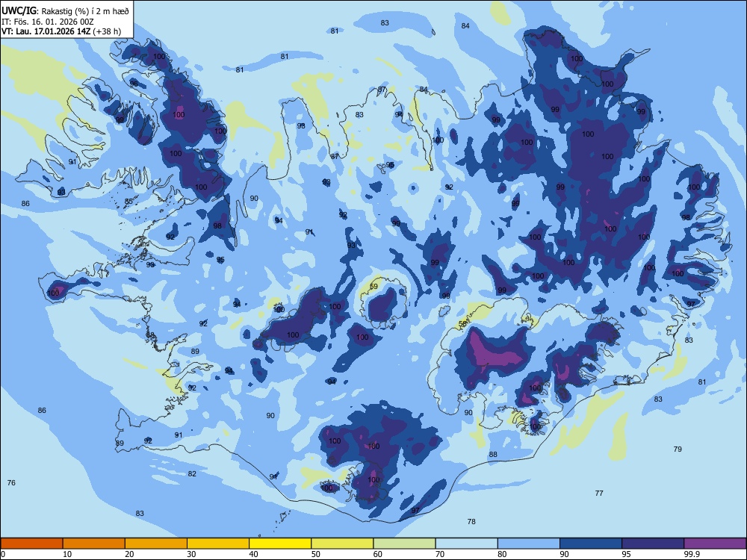Image resolution: width=747 pixels, height=560 pixels.
Task: Click the legend tick label '80'
Action: point(502,554)
